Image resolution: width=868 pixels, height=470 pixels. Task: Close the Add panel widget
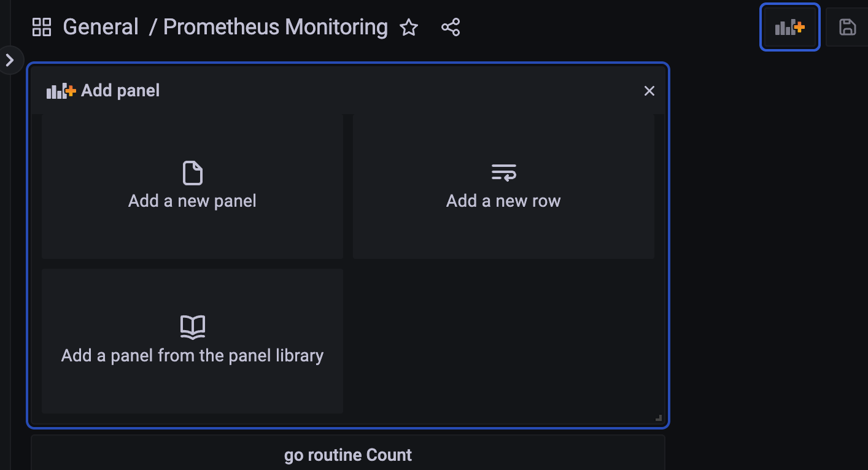pyautogui.click(x=649, y=91)
